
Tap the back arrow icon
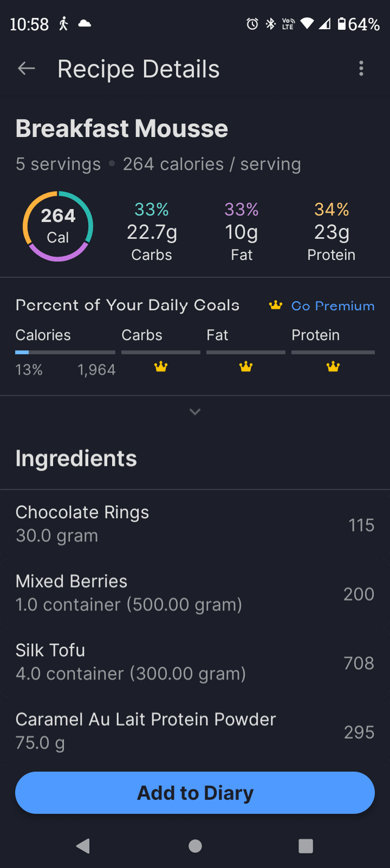pyautogui.click(x=26, y=69)
